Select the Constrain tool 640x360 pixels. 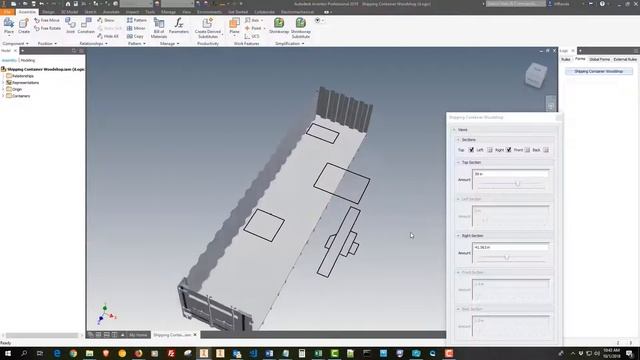[86, 26]
